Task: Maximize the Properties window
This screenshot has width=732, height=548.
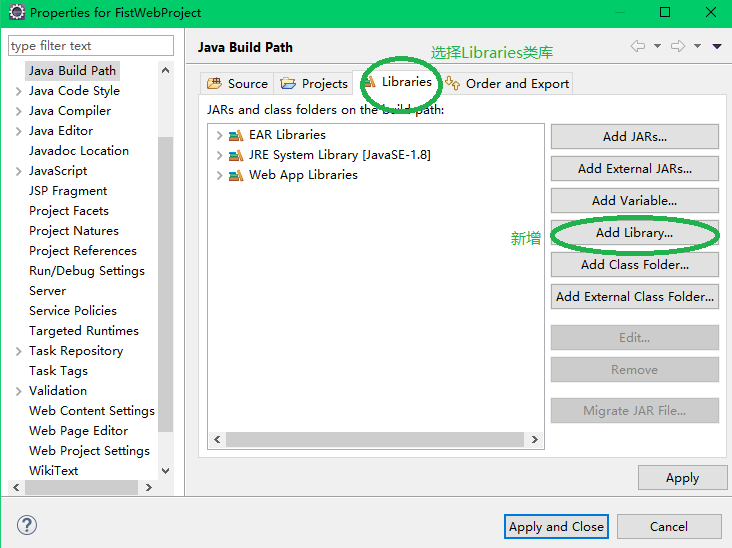Action: 665,12
